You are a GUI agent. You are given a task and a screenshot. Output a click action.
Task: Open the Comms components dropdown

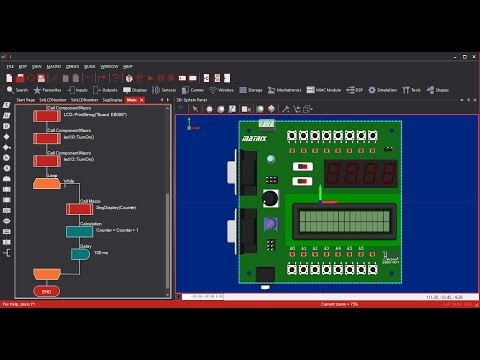(193, 90)
